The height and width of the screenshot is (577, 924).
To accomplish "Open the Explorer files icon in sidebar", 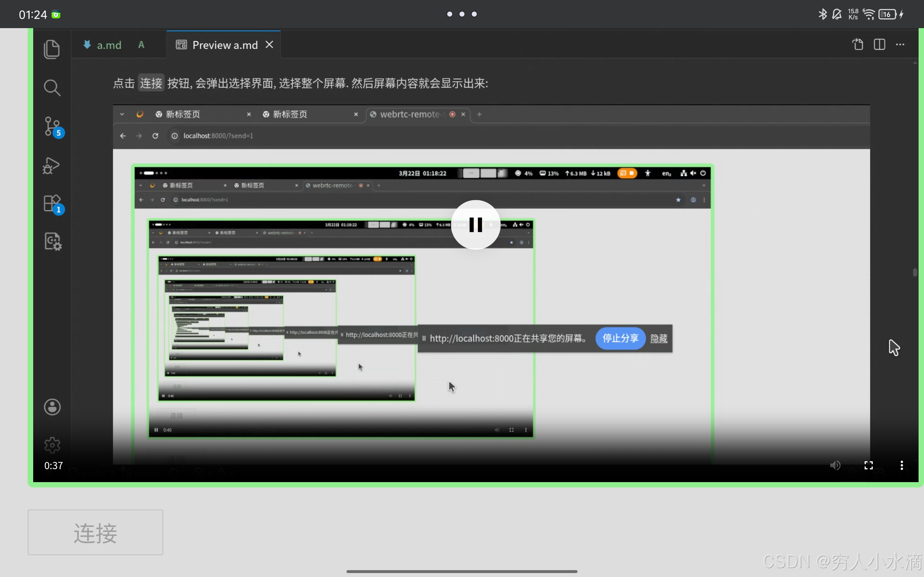I will pos(52,49).
